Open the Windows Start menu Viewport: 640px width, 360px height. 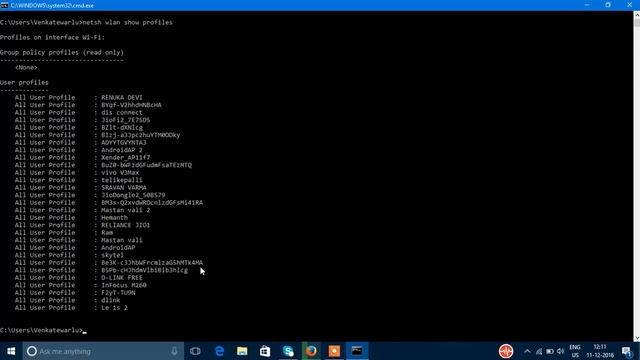(x=11, y=351)
